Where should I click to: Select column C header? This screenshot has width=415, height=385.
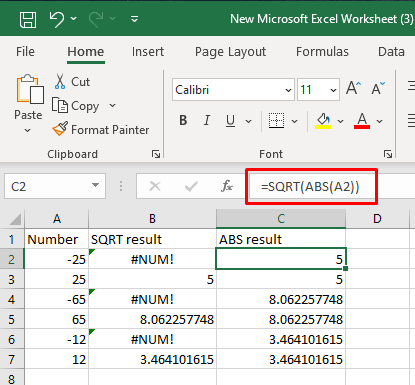281,219
